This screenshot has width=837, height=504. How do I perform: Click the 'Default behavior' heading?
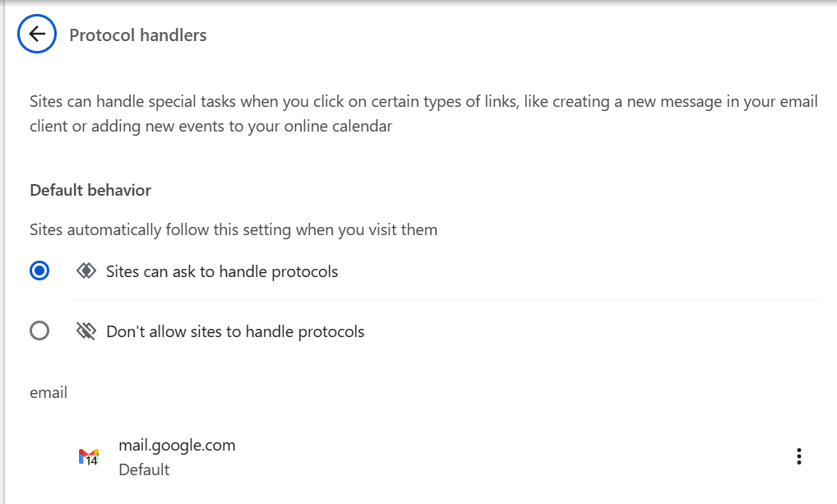point(90,190)
